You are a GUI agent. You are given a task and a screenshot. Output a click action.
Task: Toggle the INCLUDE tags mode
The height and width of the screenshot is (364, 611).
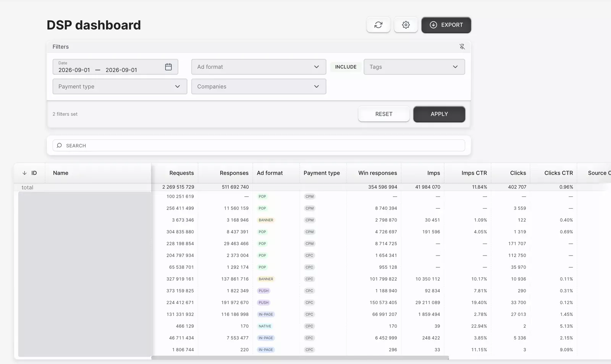tap(346, 67)
